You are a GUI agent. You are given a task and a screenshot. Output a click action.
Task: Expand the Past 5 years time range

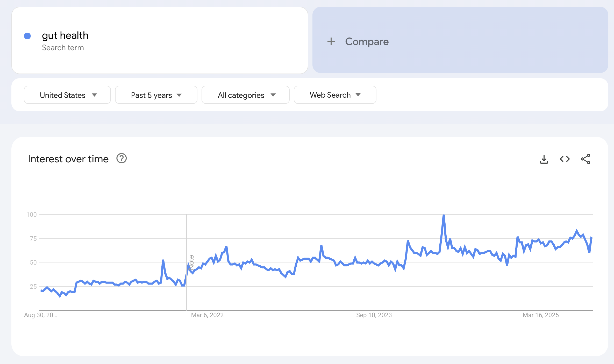point(156,95)
